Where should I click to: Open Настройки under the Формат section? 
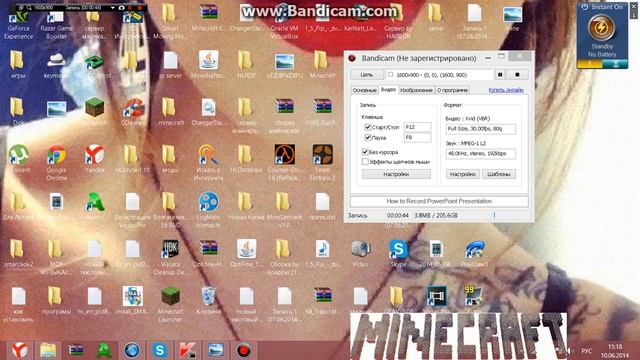[x=463, y=174]
